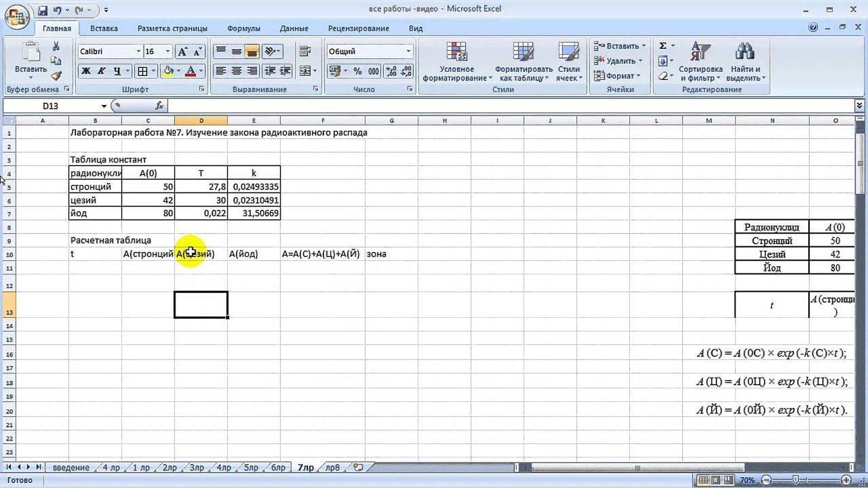The image size is (868, 488).
Task: Apply thousands separator 000 format
Action: tap(374, 71)
